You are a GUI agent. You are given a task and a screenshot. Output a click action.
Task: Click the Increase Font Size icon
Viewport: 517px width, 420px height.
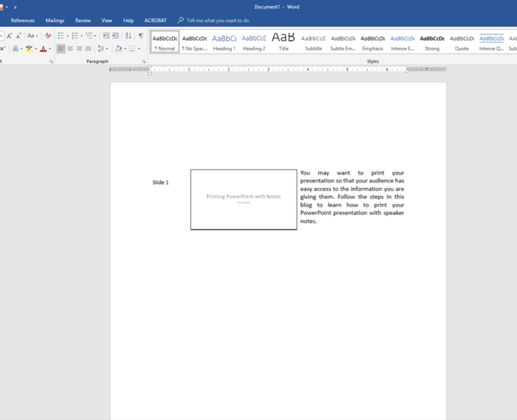pyautogui.click(x=10, y=35)
